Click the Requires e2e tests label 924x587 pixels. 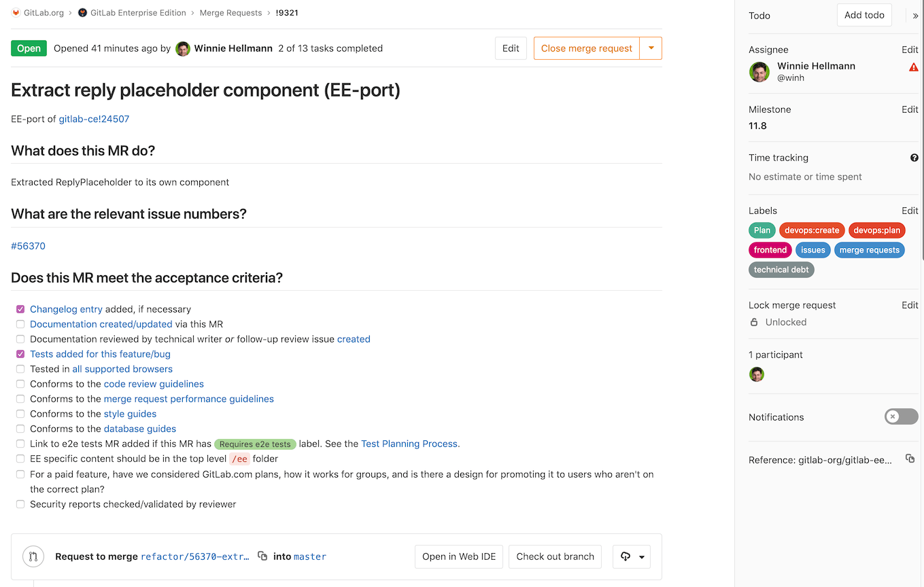point(256,444)
